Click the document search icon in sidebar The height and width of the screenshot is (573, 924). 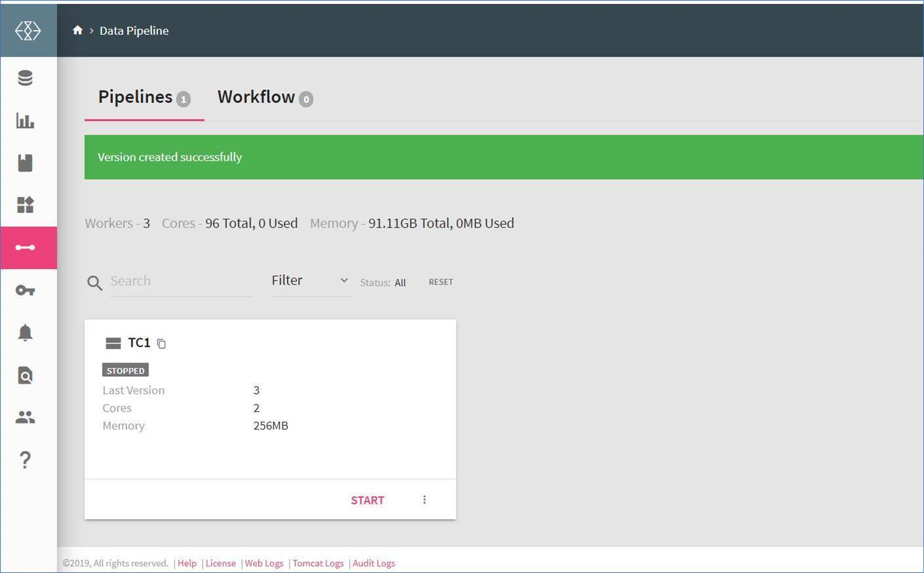[x=26, y=375]
